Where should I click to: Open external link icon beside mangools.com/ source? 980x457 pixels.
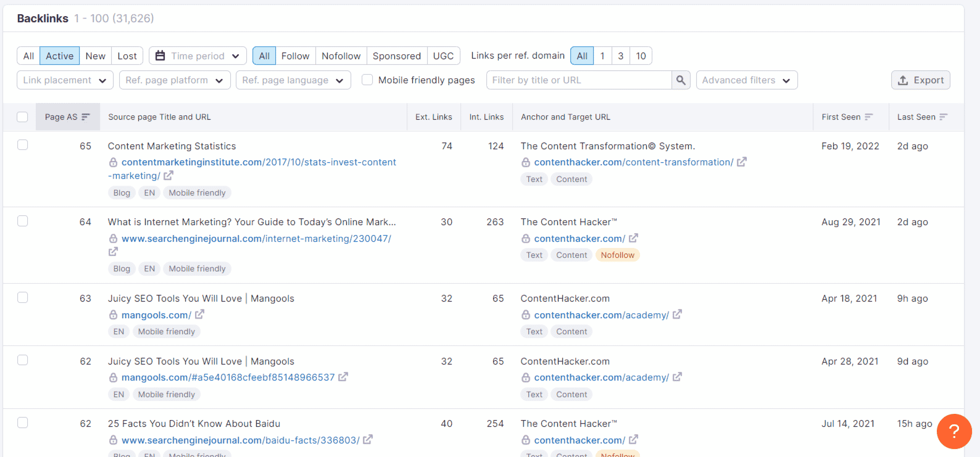tap(199, 315)
